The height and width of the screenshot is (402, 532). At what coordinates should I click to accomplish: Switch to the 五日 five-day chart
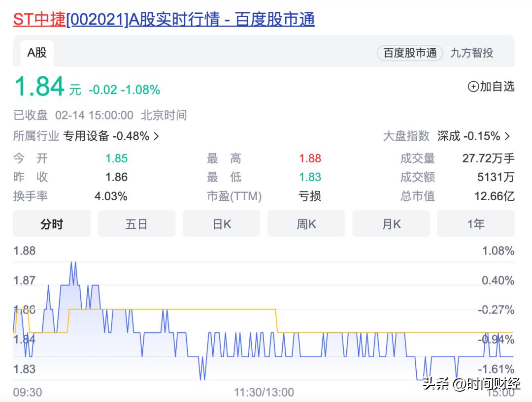click(136, 223)
